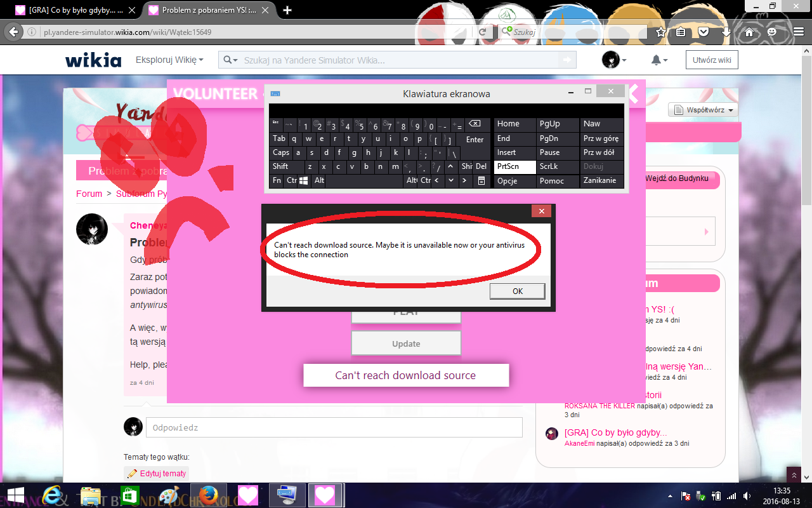
Task: Go to the Firefox home page icon
Action: [x=749, y=32]
